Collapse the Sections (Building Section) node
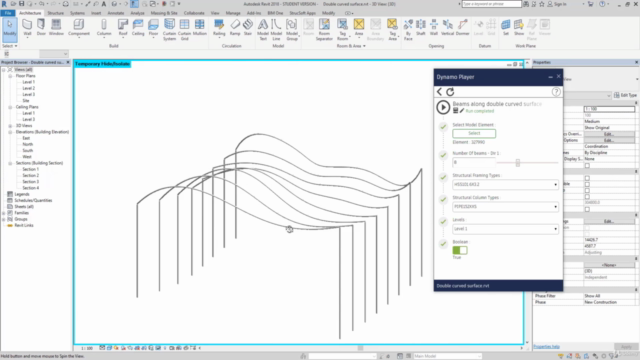Image resolution: width=640 pixels, height=360 pixels. [x=10, y=163]
